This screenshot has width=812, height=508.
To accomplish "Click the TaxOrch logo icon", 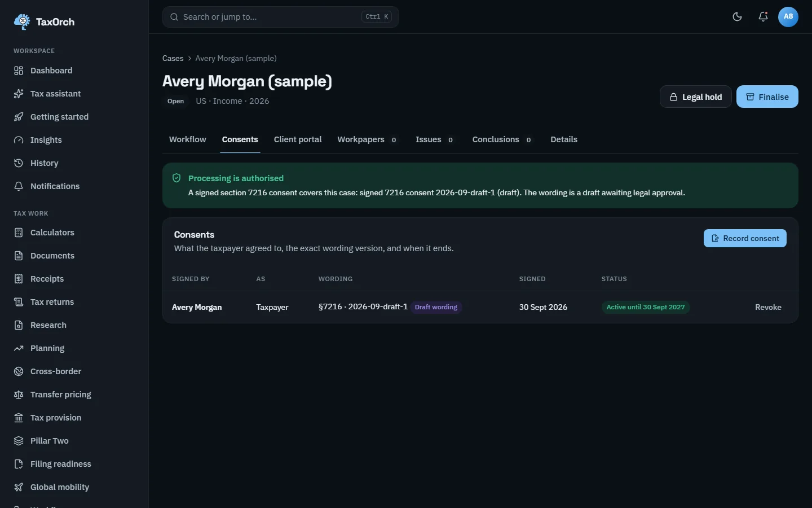I will click(x=22, y=22).
